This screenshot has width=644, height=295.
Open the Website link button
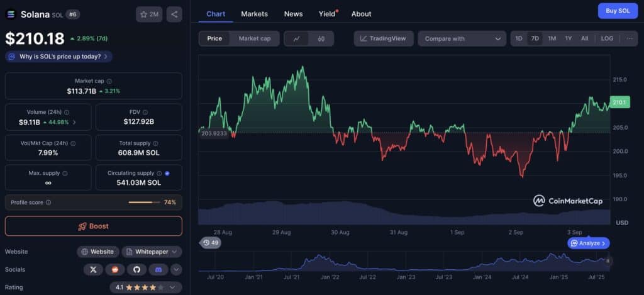click(x=97, y=252)
